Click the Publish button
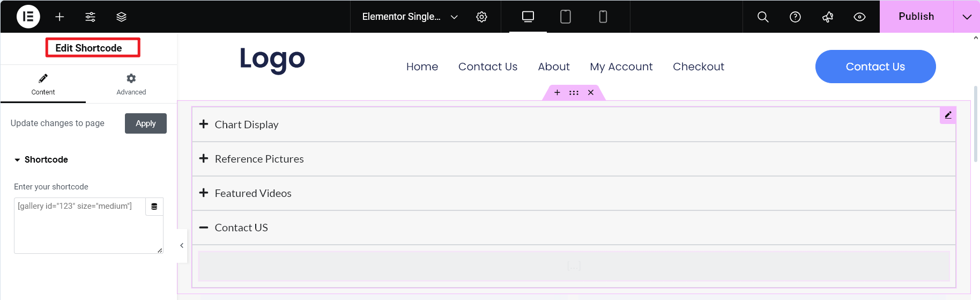Screen dimensions: 980x300 [916, 17]
